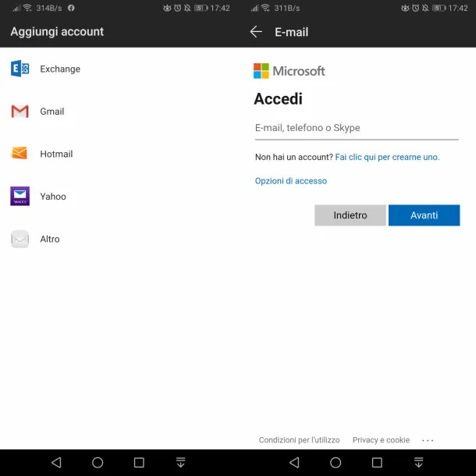The height and width of the screenshot is (476, 476).
Task: Tap the Gmail envelope icon
Action: click(x=20, y=111)
